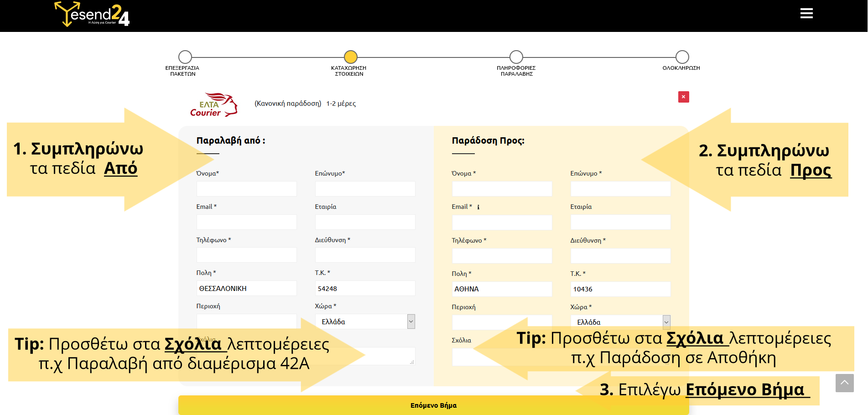The height and width of the screenshot is (415, 868).
Task: Click the Email info icon in delivery section
Action: [478, 207]
